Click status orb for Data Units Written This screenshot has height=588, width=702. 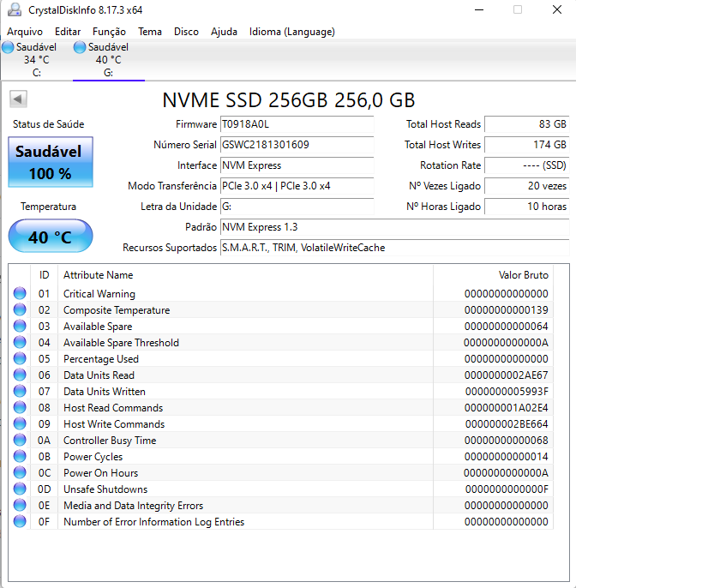tap(20, 391)
